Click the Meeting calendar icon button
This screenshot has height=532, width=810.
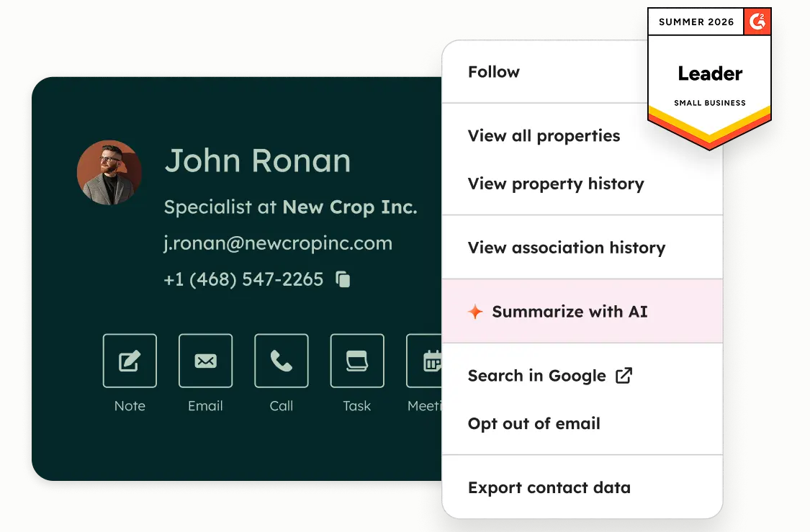[424, 361]
